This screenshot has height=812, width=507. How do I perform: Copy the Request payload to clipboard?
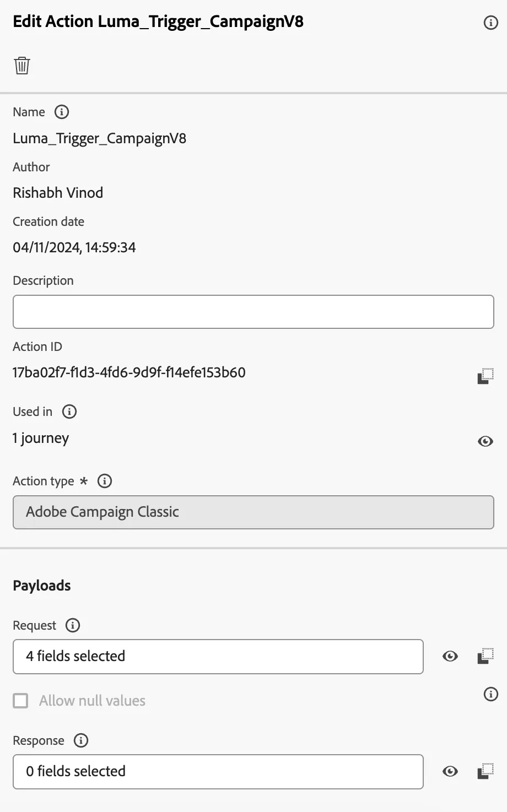coord(486,656)
